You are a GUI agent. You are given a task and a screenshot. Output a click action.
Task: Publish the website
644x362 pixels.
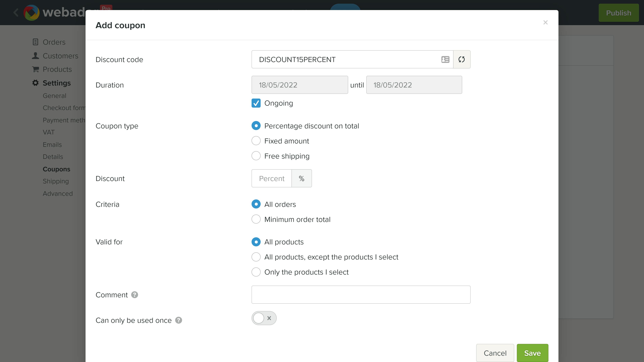(x=619, y=13)
